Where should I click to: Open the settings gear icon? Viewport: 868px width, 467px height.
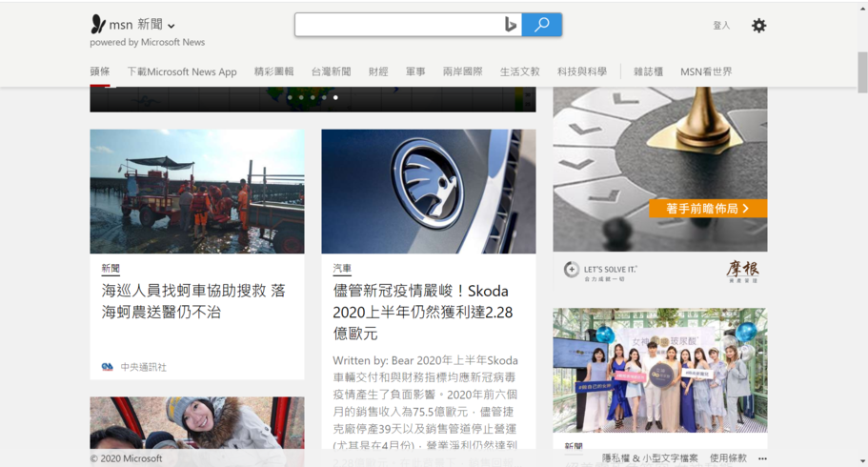coord(759,26)
